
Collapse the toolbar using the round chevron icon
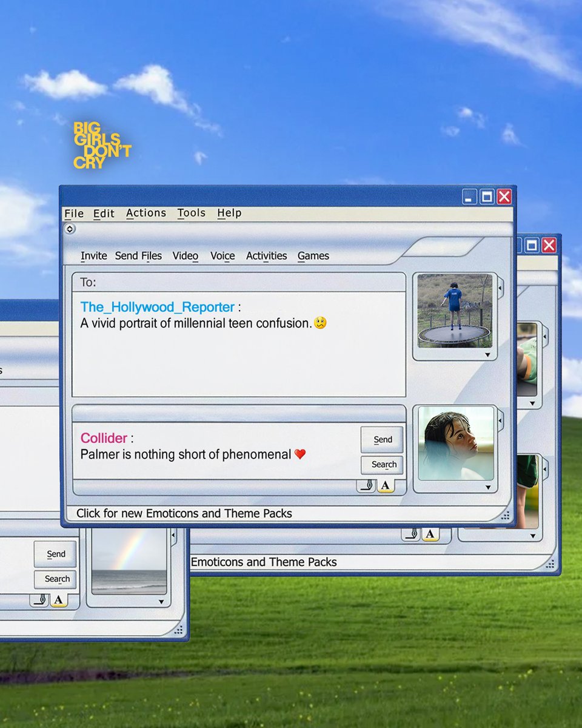pos(70,229)
